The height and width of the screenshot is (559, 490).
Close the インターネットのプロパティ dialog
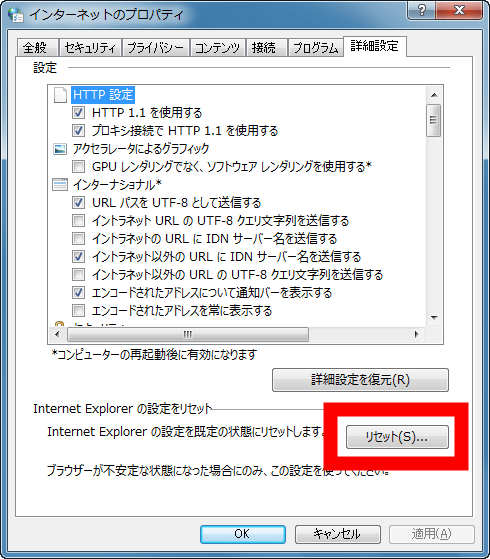click(x=459, y=10)
